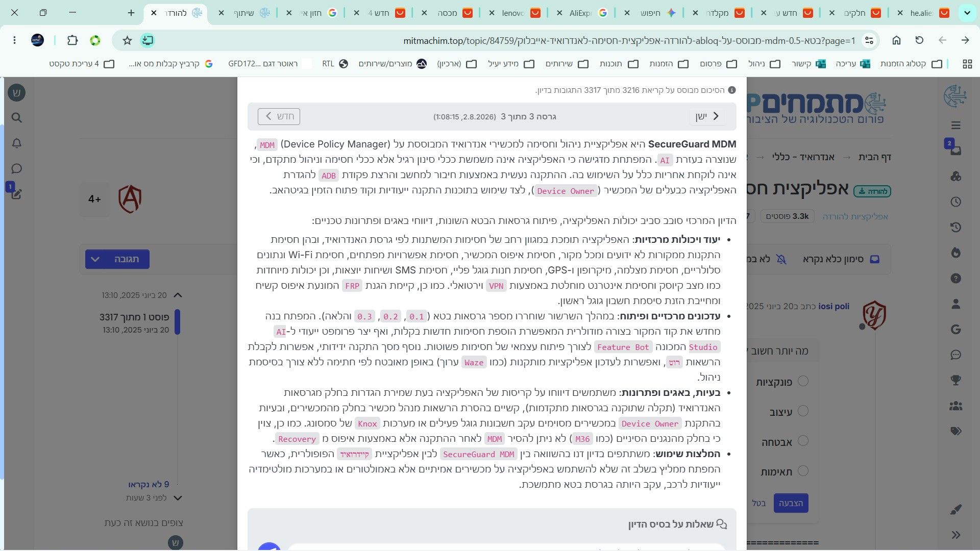The image size is (980, 551).
Task: Open the popular topics flame icon
Action: click(956, 253)
